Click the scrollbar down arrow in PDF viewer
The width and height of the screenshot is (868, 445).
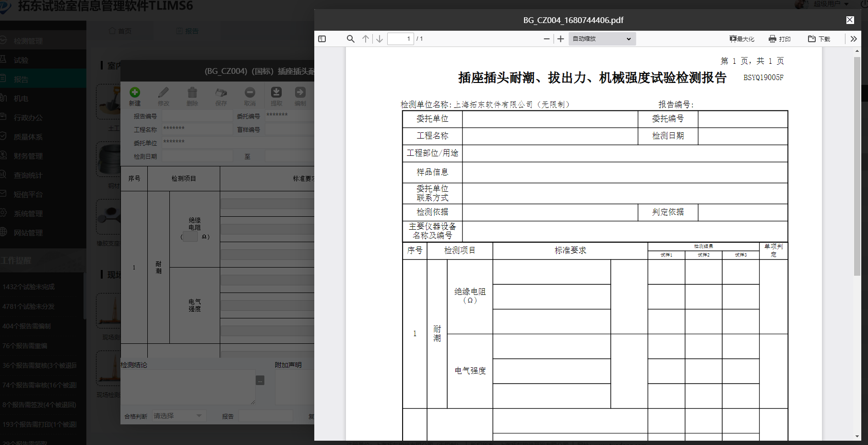click(x=857, y=436)
